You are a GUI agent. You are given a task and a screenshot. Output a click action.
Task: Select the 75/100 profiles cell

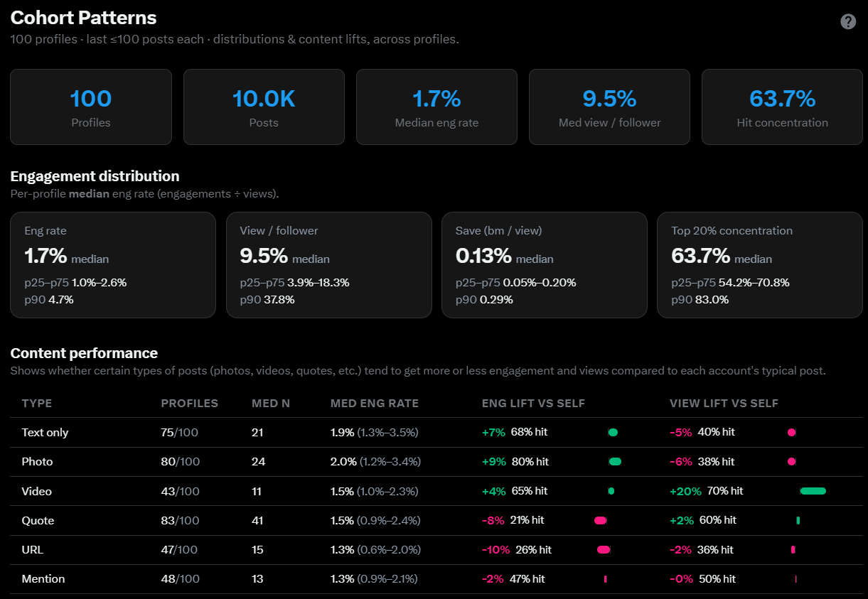coord(180,432)
